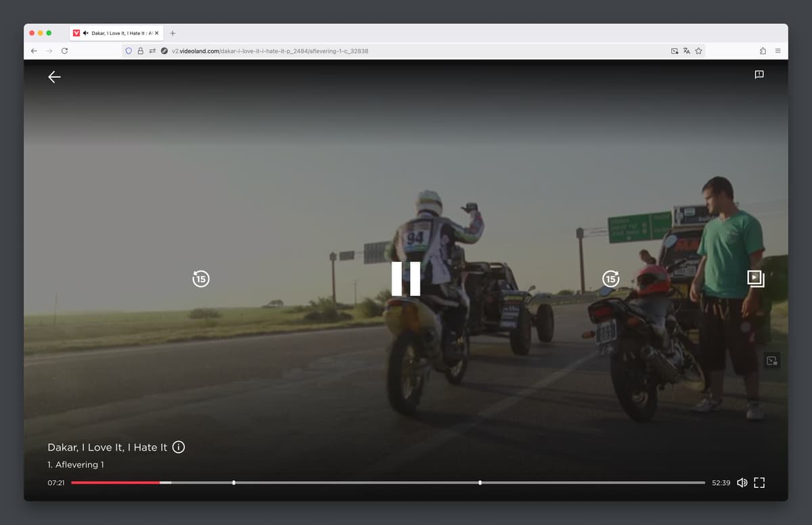
Task: Bookmark this page with the star
Action: pos(698,51)
